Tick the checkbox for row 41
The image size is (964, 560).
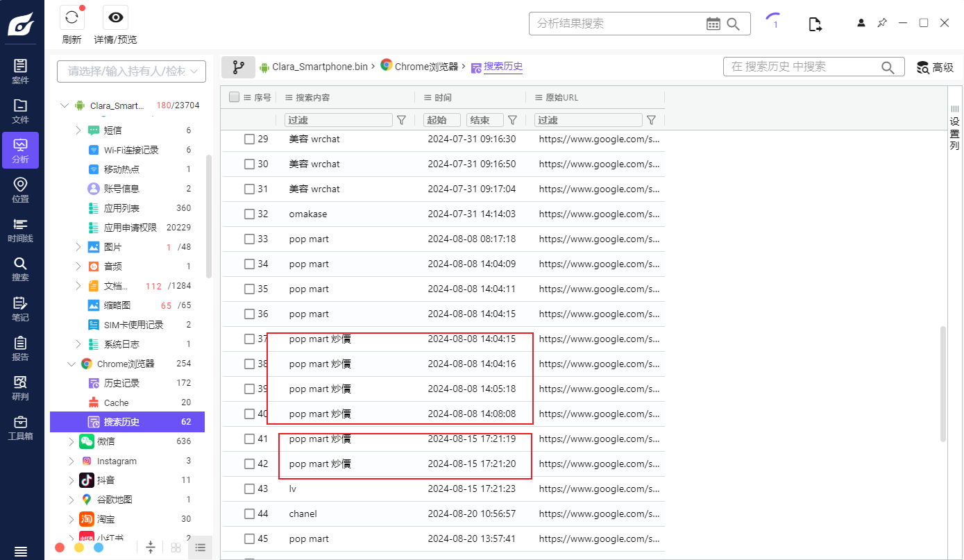[x=250, y=439]
